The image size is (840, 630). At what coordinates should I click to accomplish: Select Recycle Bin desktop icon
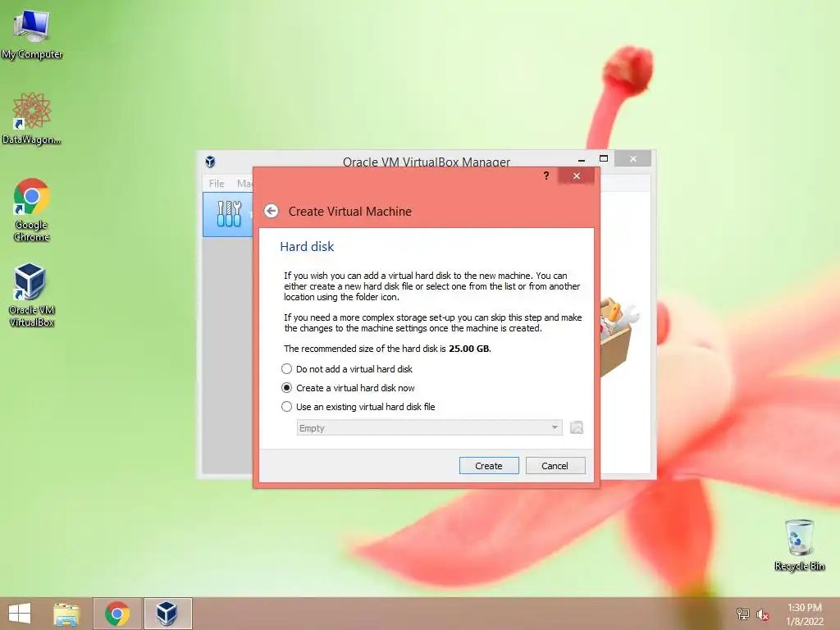tap(799, 545)
